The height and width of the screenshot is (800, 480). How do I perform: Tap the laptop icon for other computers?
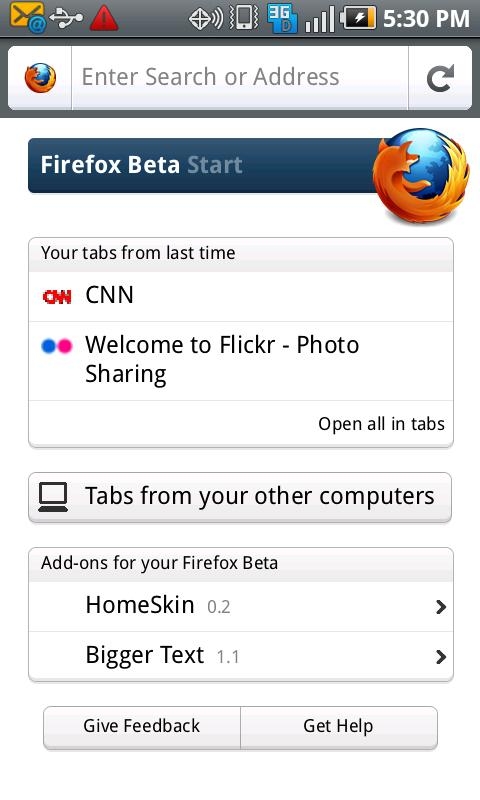pyautogui.click(x=53, y=497)
